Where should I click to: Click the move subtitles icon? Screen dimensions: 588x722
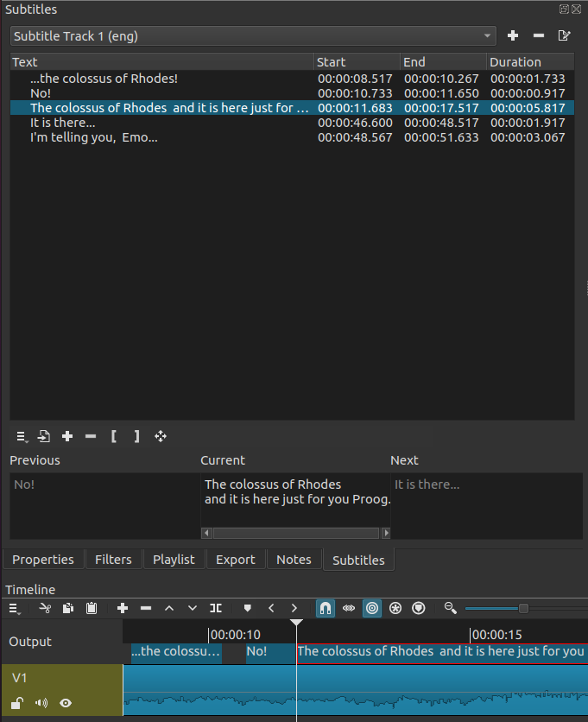(x=161, y=436)
